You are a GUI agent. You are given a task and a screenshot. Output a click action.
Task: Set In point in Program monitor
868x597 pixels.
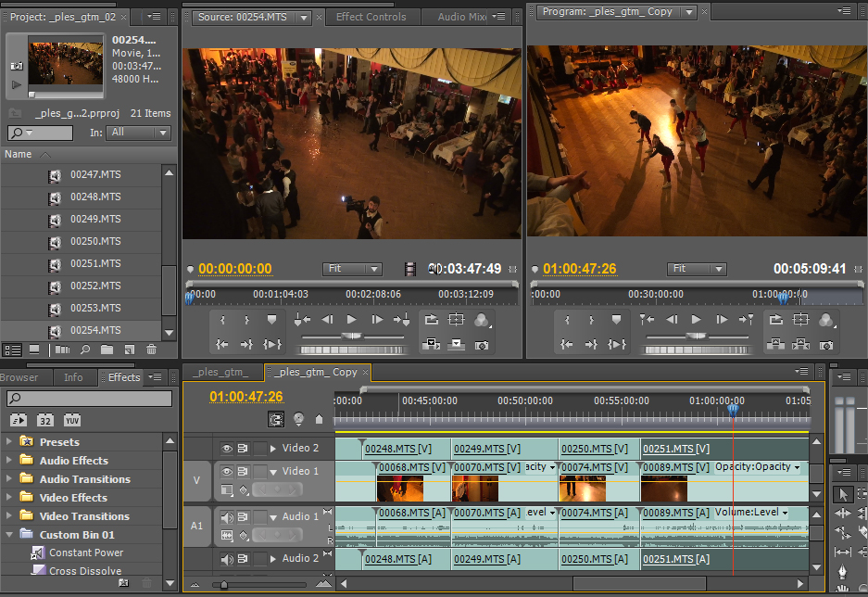(x=567, y=320)
